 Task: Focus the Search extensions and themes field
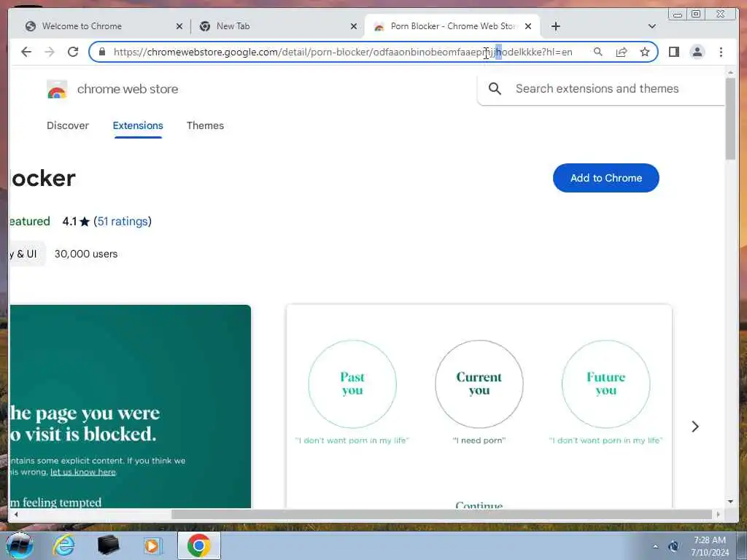[600, 88]
